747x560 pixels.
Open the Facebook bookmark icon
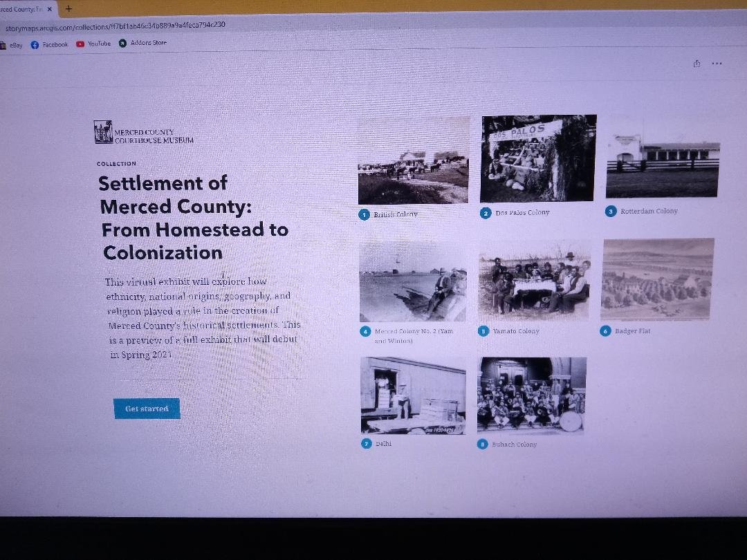[x=35, y=43]
